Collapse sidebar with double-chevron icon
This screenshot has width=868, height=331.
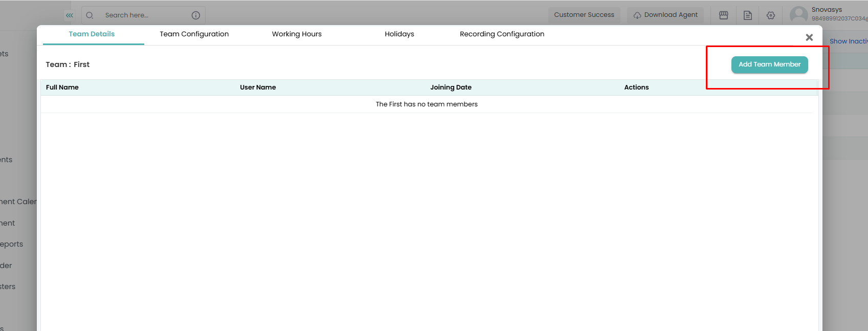click(70, 15)
